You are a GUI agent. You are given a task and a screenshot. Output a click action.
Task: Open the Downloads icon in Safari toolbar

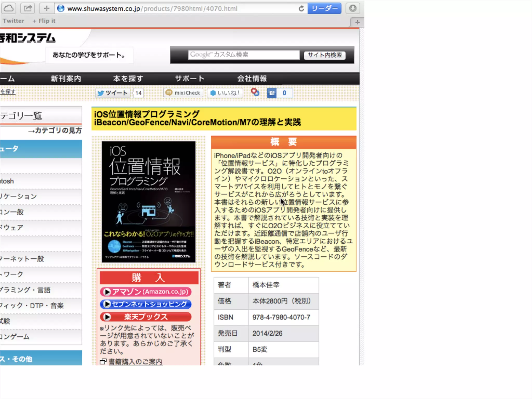(353, 8)
